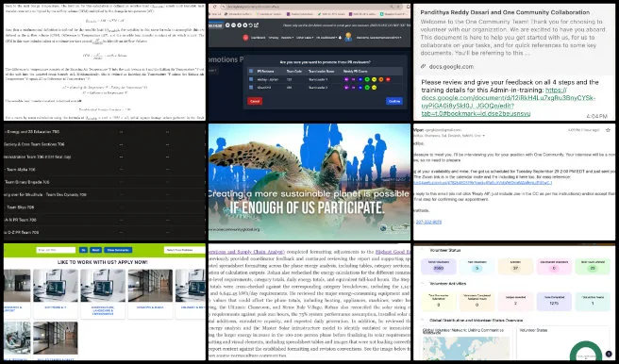Open the Other Links dropdown menu

[305, 38]
